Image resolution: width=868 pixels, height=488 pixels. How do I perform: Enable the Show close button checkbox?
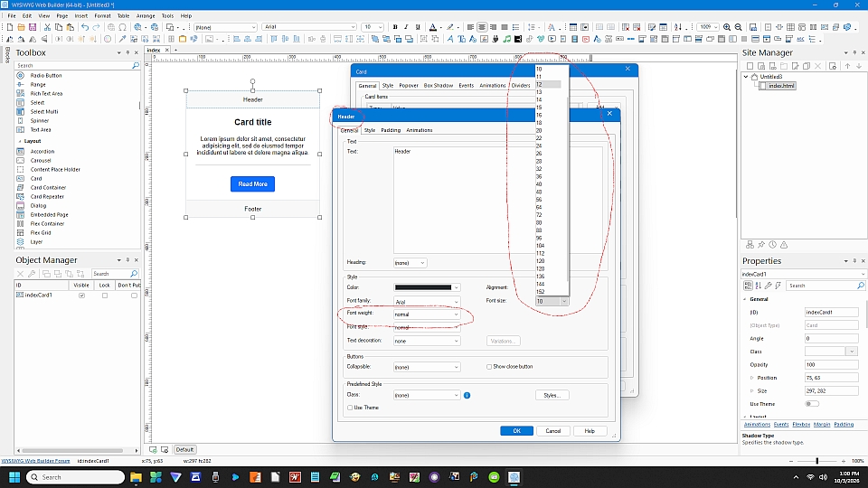pos(489,367)
